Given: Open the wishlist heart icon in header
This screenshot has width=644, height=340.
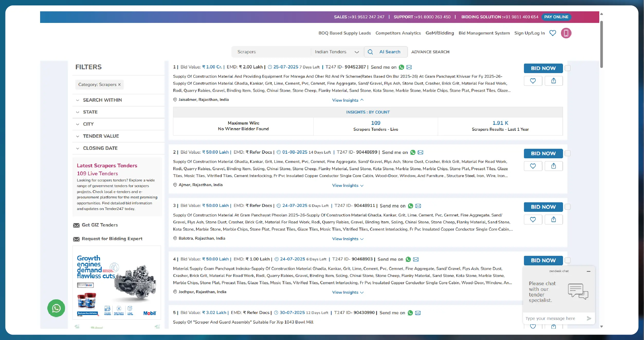Looking at the screenshot, I should point(553,33).
